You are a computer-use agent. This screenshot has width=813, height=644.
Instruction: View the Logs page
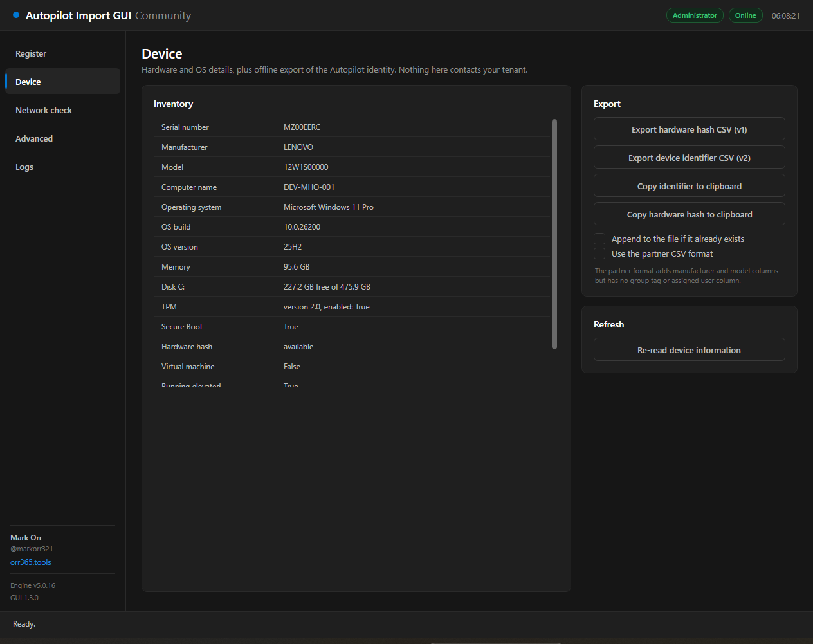click(62, 167)
